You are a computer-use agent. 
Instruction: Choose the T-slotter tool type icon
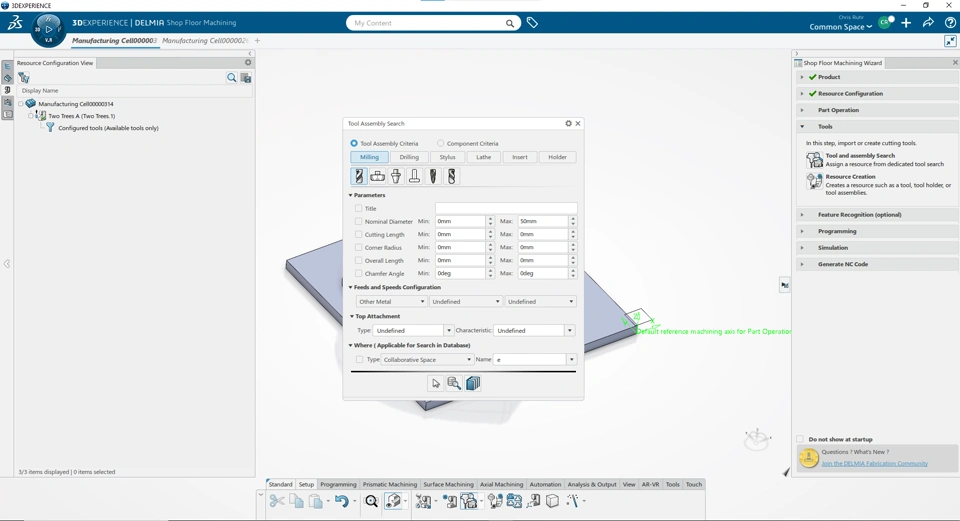(x=414, y=176)
